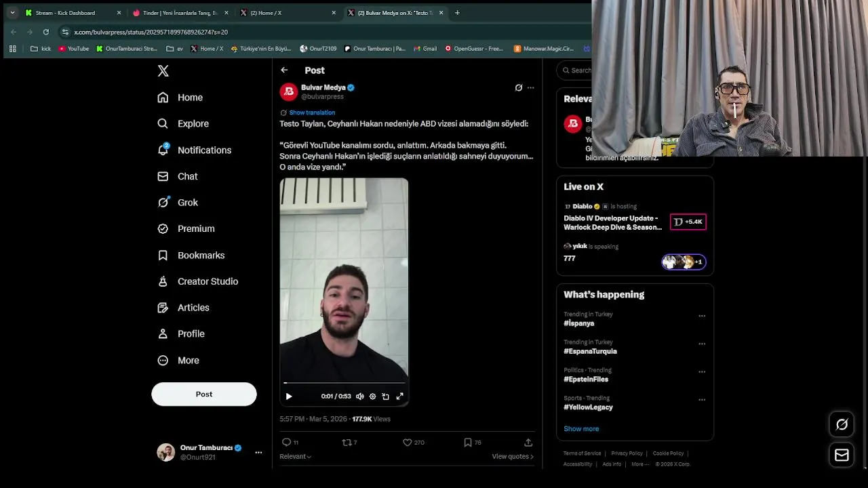The image size is (868, 488).
Task: Open the YouTube bookmark
Action: (x=74, y=49)
